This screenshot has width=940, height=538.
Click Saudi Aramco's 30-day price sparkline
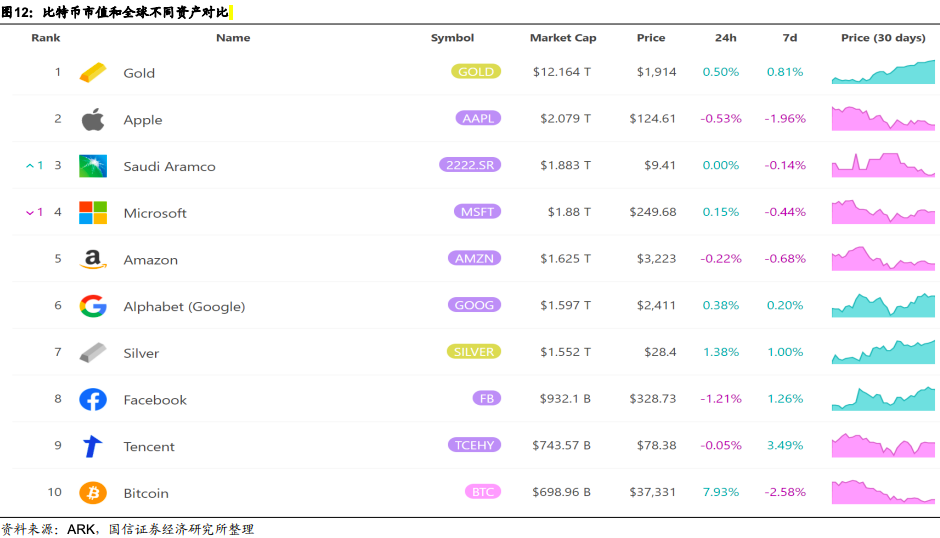[883, 165]
